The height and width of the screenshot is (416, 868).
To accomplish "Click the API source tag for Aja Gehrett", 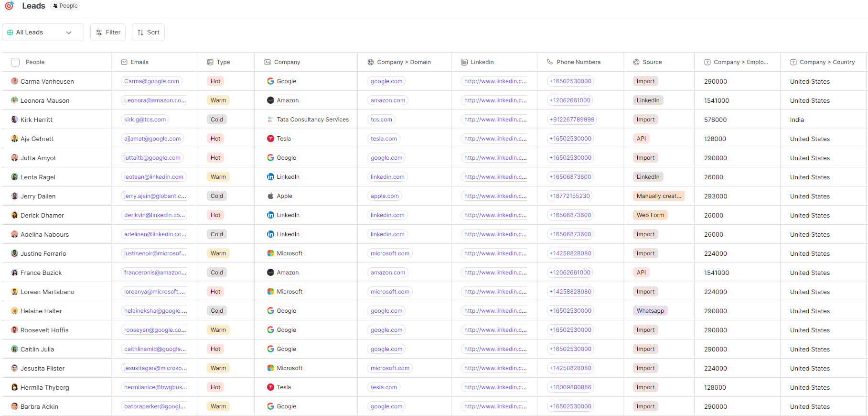I will click(641, 139).
